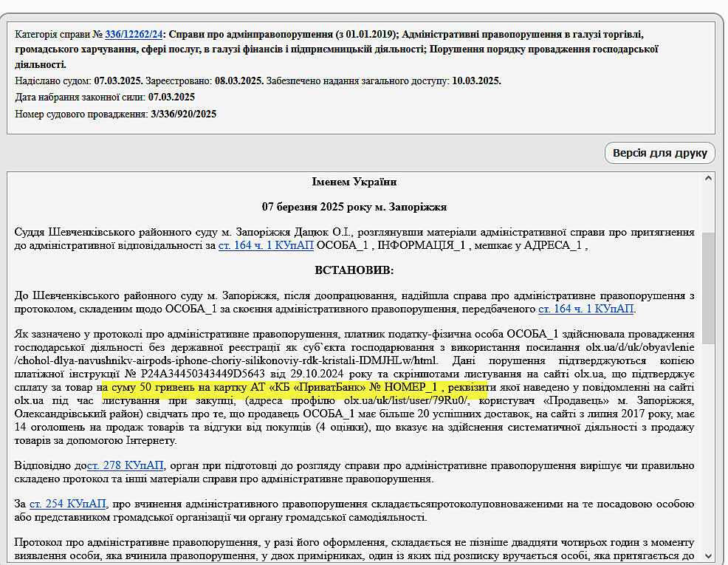Open 'ст. 164 ч. 1 КУпАП' link after 'передбаченого'
Screen dimensions: 728x565
click(586, 309)
